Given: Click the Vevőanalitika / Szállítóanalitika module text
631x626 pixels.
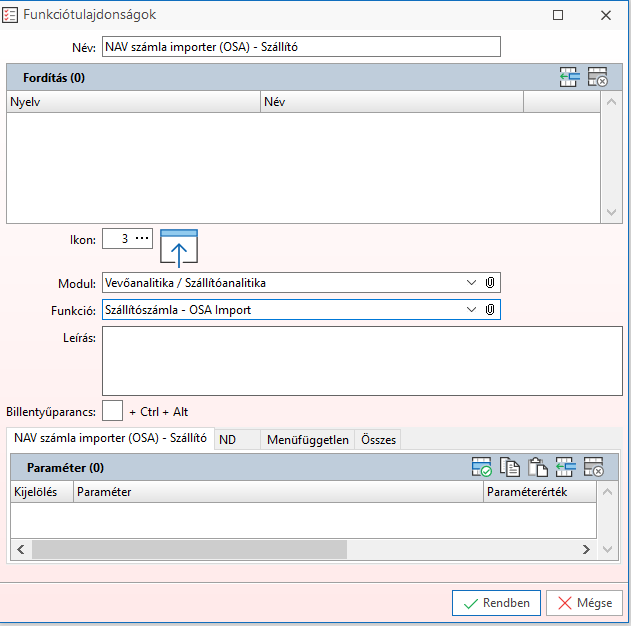Looking at the screenshot, I should coord(185,283).
